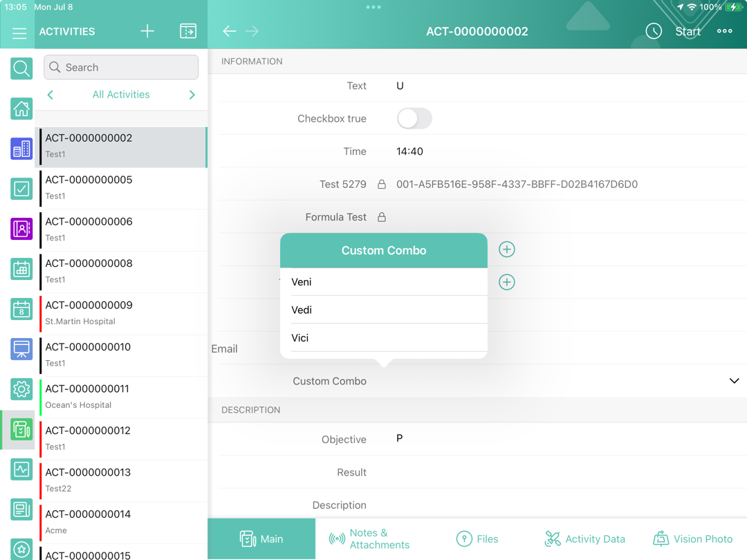Open the hamburger menu in Activities header

click(x=19, y=32)
